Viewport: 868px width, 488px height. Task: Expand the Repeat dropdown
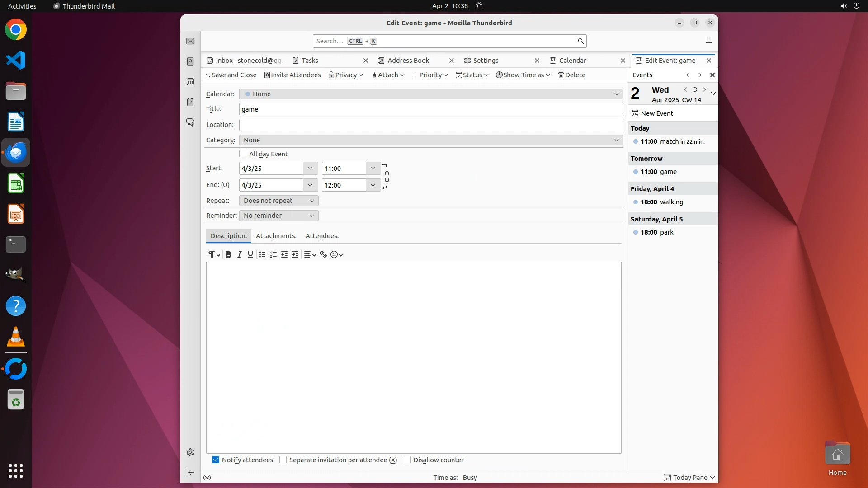pos(278,201)
